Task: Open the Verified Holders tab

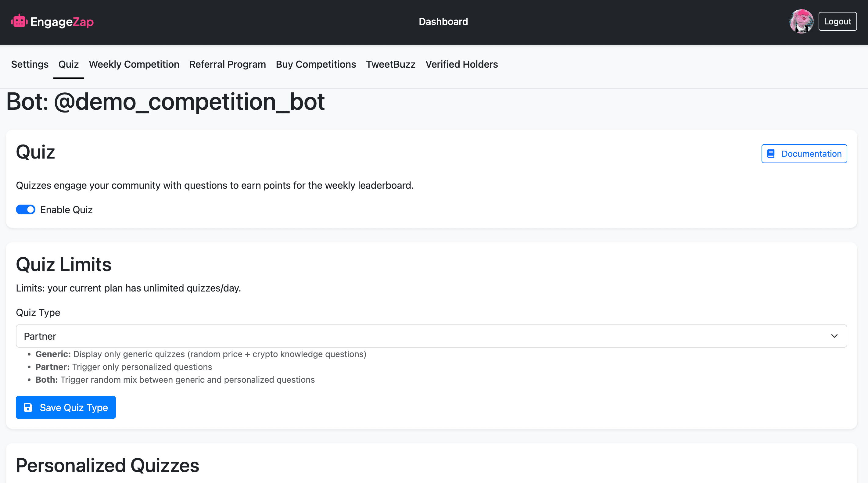Action: 461,64
